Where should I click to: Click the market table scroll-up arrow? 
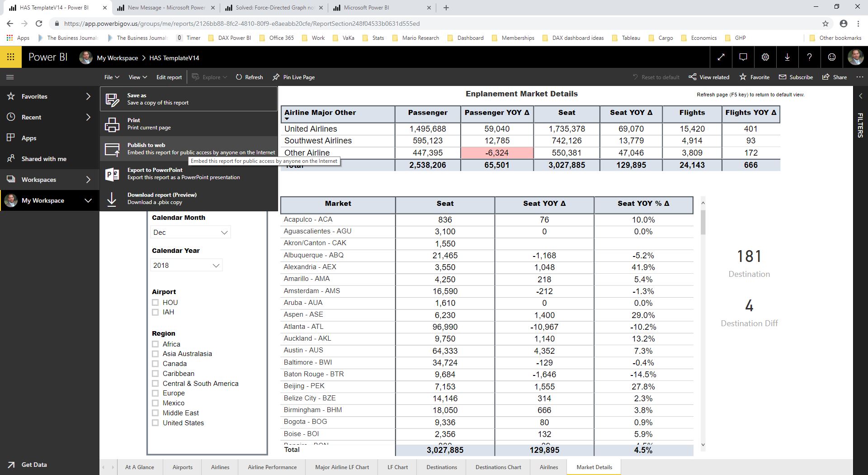703,203
